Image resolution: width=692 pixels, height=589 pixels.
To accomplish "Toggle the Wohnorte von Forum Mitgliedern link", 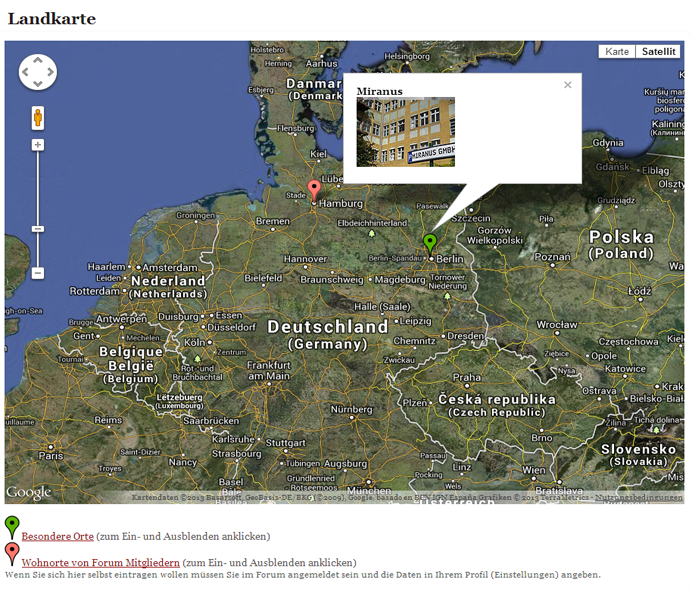I will (101, 563).
